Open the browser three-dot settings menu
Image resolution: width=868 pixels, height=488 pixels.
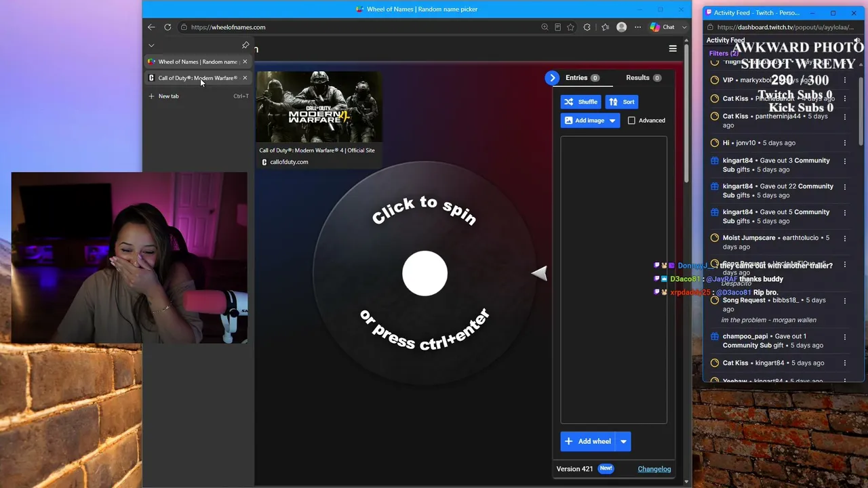(637, 27)
